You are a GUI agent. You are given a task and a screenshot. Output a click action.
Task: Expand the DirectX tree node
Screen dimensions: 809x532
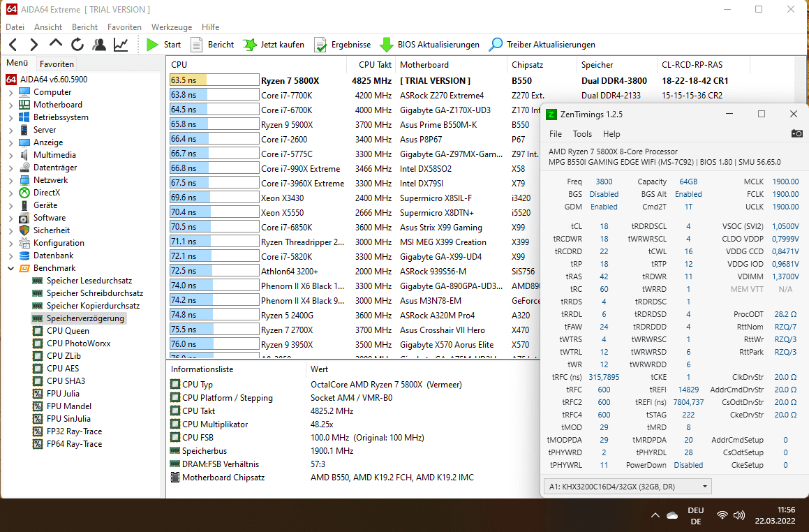click(x=11, y=193)
